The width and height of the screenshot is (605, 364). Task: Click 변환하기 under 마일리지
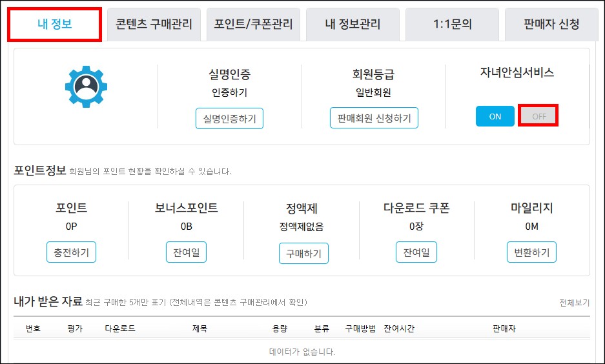[x=531, y=252]
